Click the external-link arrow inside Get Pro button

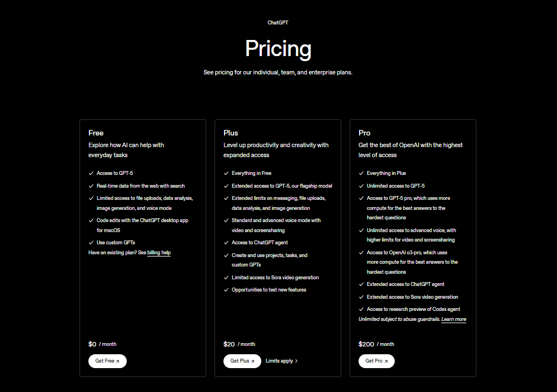pos(387,361)
